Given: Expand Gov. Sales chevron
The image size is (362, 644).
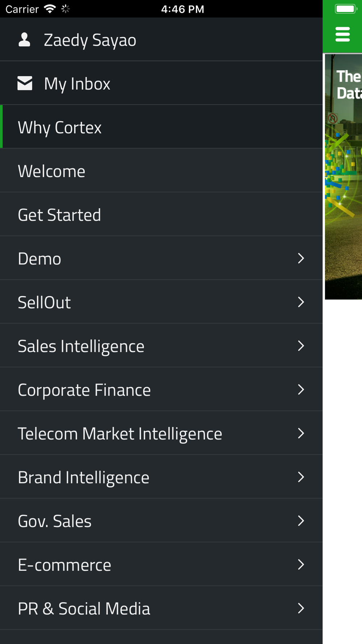Looking at the screenshot, I should tap(300, 521).
